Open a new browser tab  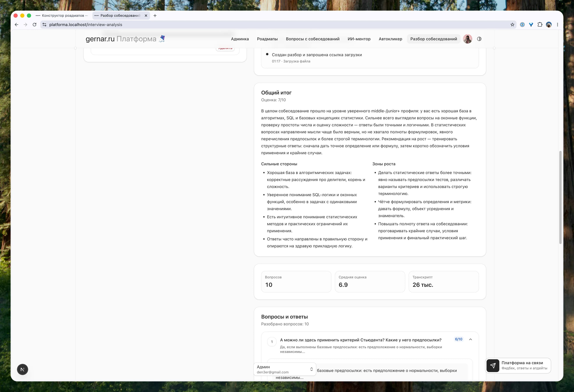(x=155, y=16)
